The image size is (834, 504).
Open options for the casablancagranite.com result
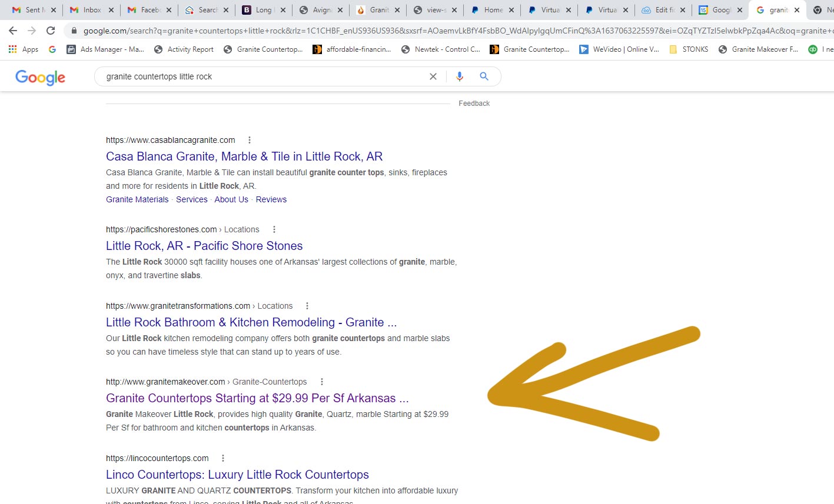point(250,140)
